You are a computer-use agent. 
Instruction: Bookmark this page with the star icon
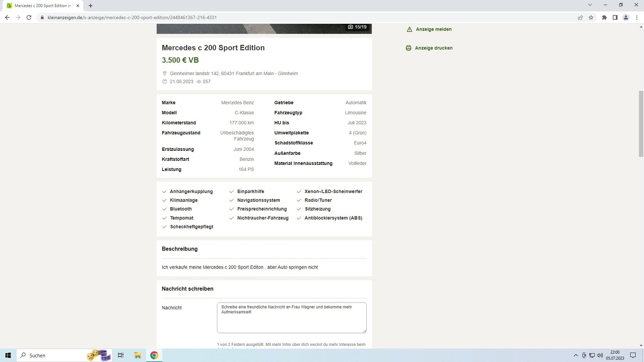pos(591,17)
